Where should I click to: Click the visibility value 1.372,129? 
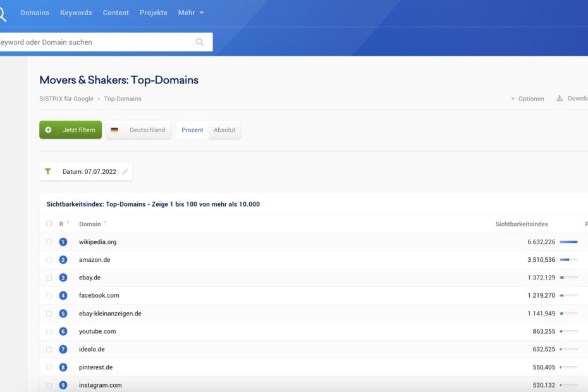[541, 278]
